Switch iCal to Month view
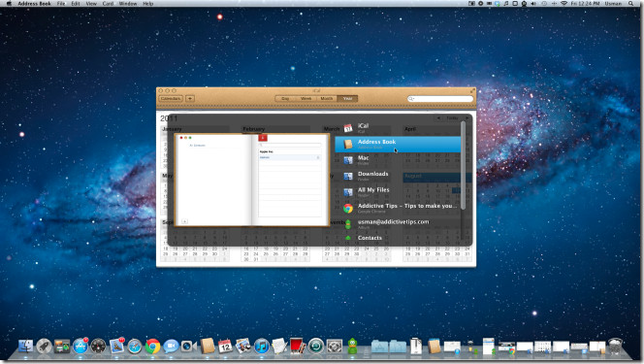 click(x=327, y=99)
